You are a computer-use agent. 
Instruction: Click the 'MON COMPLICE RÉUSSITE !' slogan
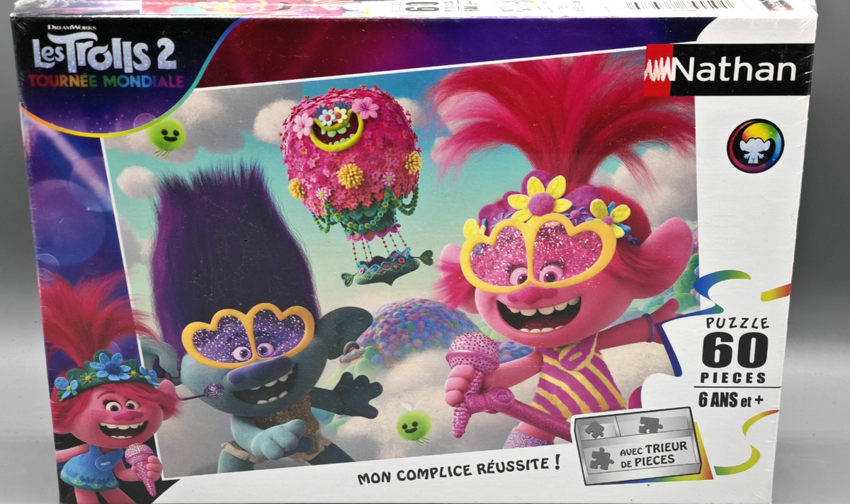459,470
